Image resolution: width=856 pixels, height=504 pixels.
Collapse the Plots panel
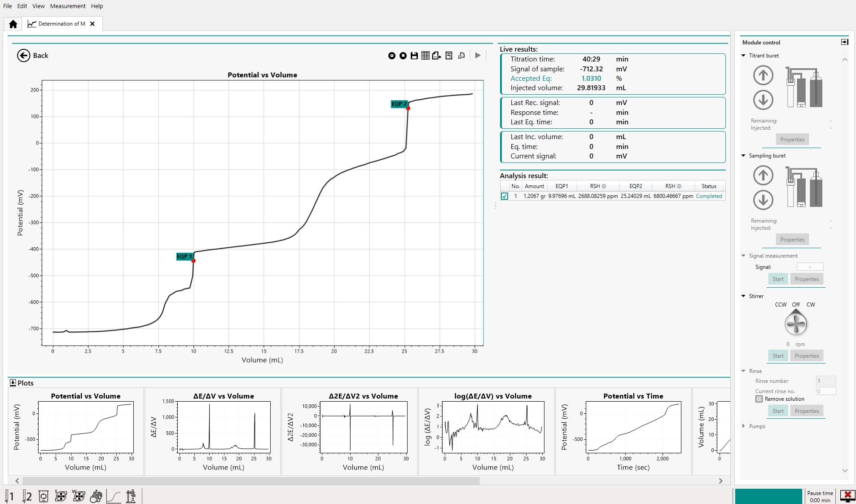pyautogui.click(x=13, y=383)
